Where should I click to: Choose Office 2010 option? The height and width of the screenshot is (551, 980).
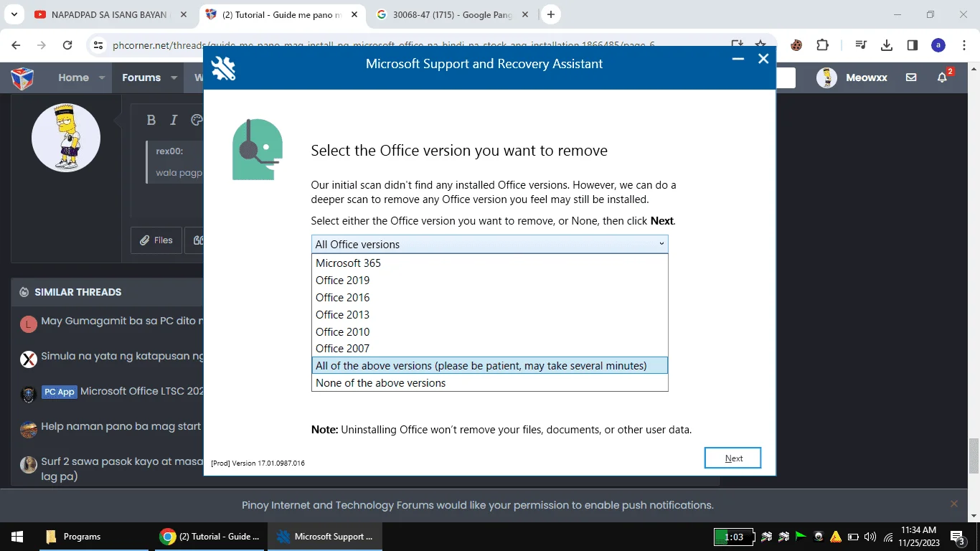coord(490,332)
